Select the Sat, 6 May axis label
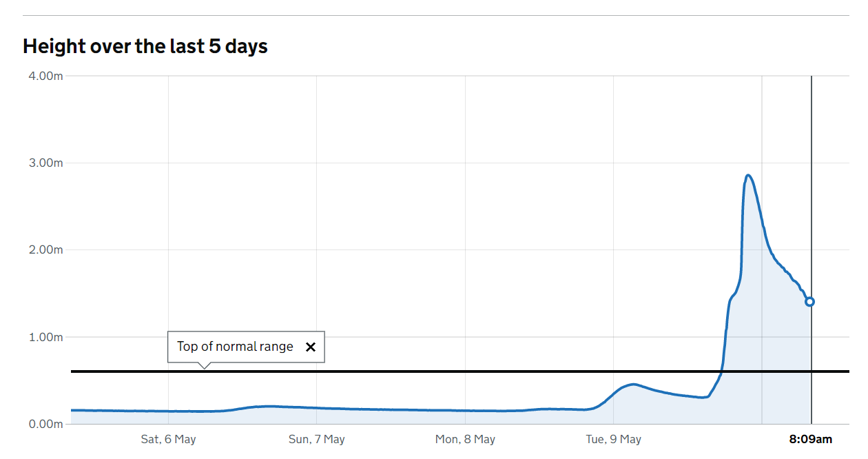This screenshot has width=868, height=459. pos(168,439)
